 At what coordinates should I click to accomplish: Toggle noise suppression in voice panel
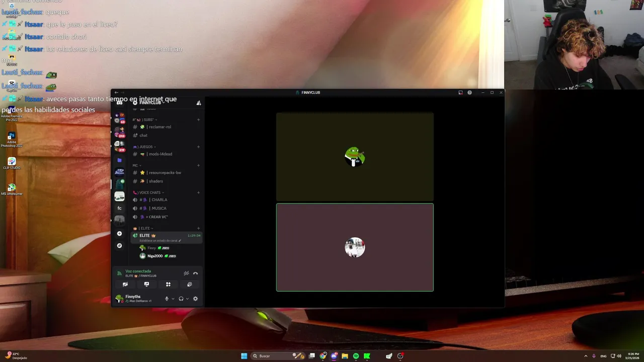(x=186, y=274)
